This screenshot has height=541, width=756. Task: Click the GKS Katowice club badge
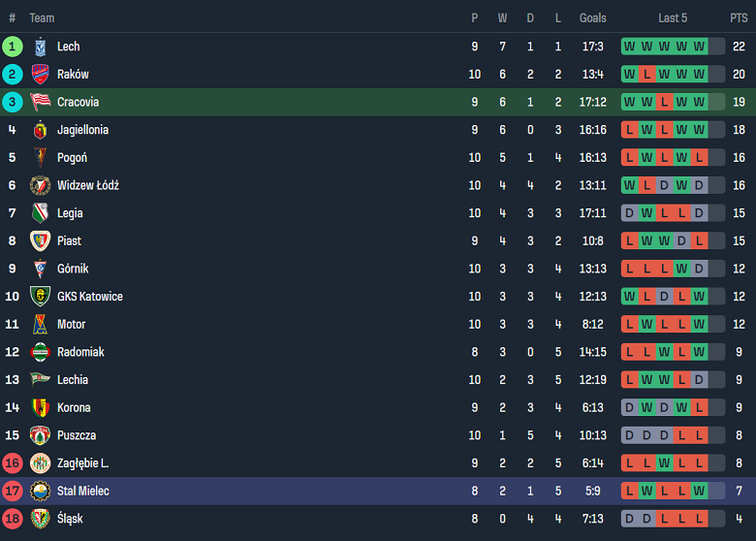coord(40,297)
